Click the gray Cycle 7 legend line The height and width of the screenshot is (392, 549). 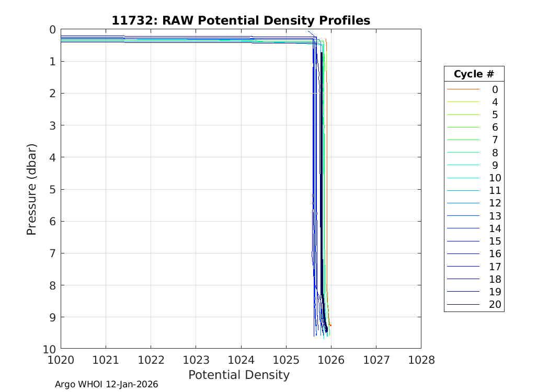tap(463, 140)
